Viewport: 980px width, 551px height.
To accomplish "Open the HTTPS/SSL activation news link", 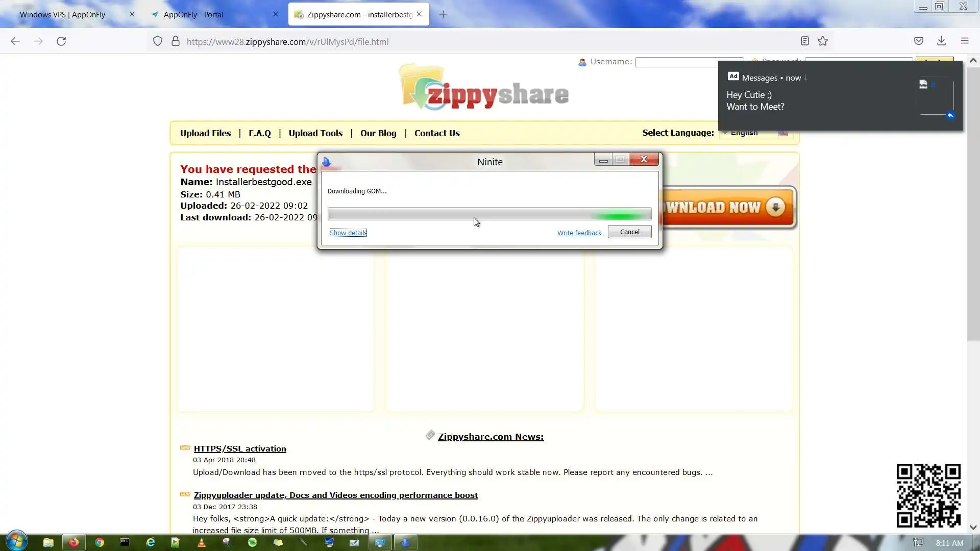I will 240,448.
